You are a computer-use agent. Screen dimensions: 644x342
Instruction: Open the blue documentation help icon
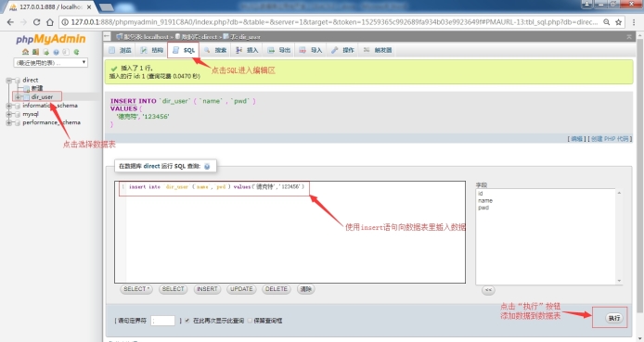(56, 52)
